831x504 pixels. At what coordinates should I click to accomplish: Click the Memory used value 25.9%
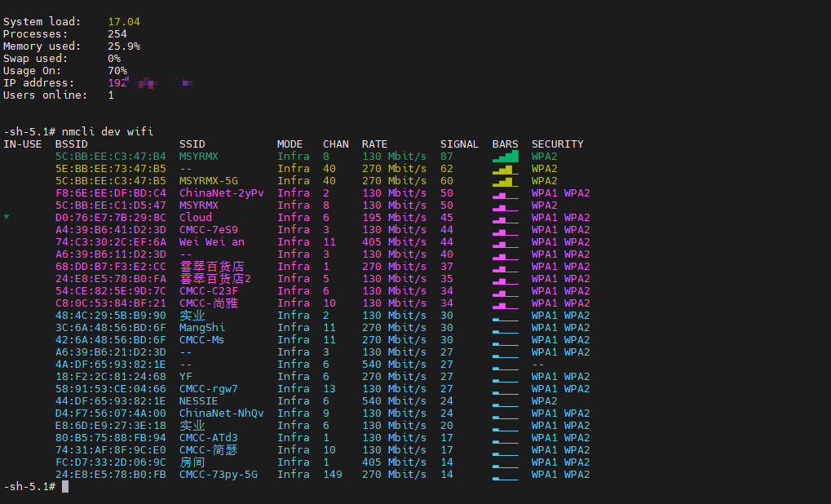pyautogui.click(x=123, y=46)
